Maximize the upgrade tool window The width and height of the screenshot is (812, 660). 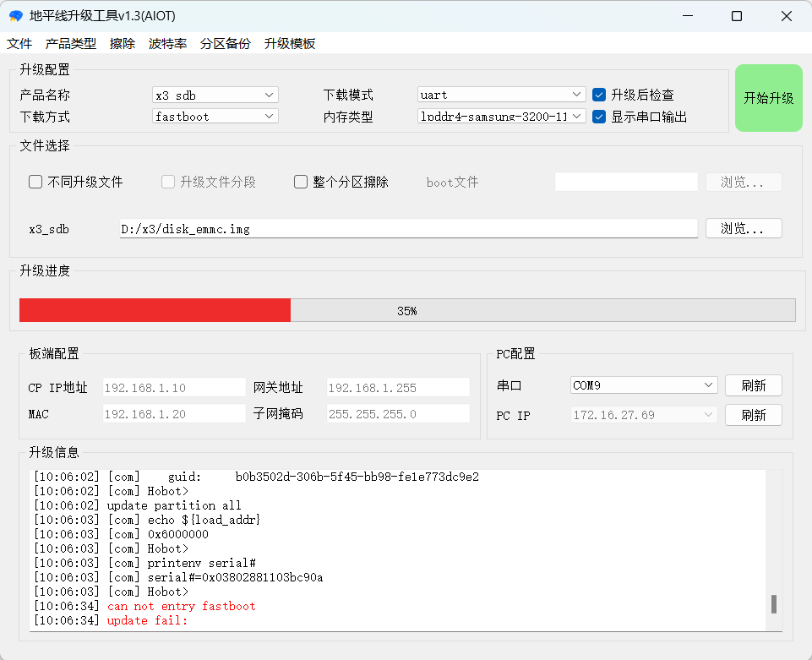tap(737, 16)
